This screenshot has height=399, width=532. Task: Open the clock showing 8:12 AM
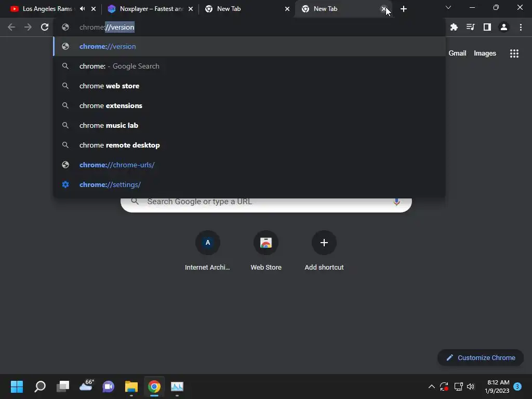pos(497,387)
